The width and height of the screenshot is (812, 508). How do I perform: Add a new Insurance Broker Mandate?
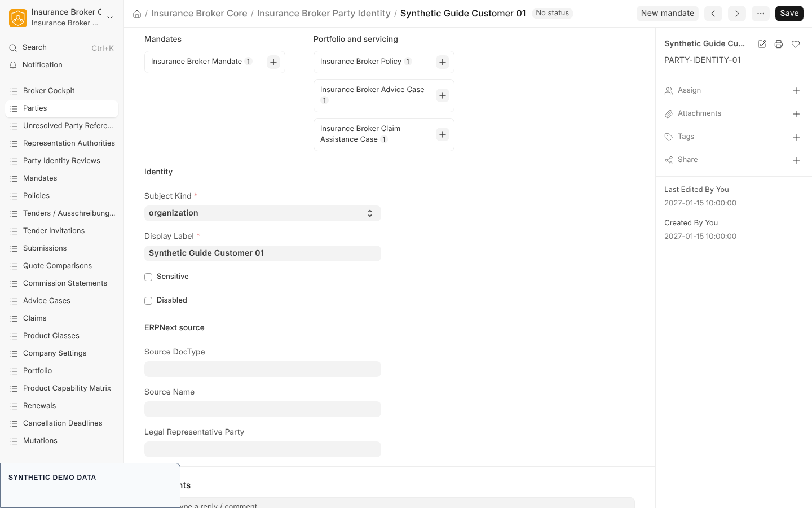[273, 62]
